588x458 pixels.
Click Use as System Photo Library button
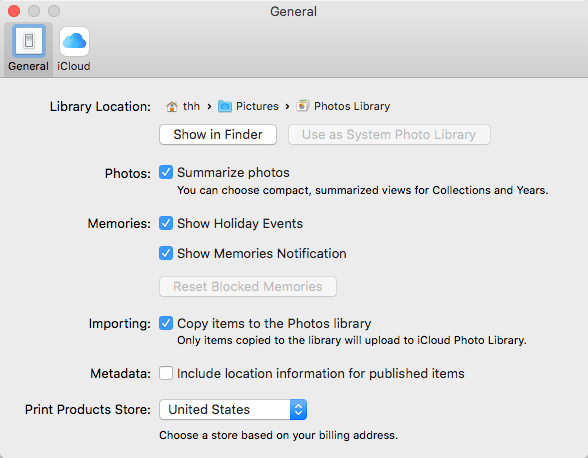pyautogui.click(x=389, y=134)
